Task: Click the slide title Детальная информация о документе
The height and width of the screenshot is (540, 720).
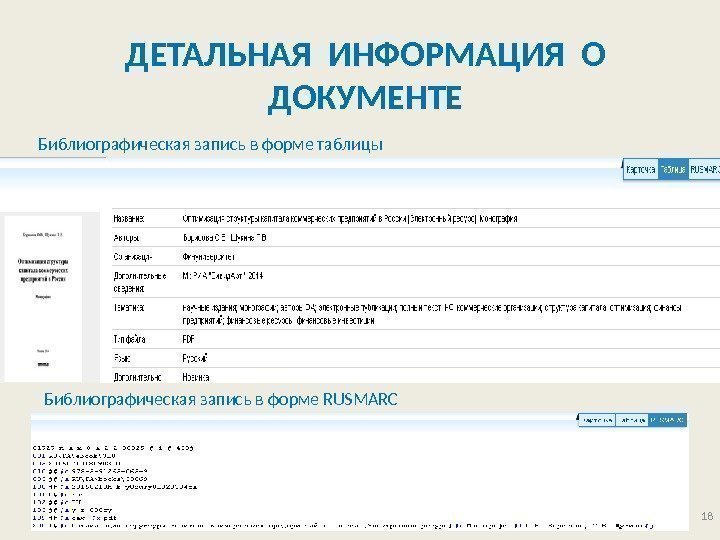Action: click(365, 76)
